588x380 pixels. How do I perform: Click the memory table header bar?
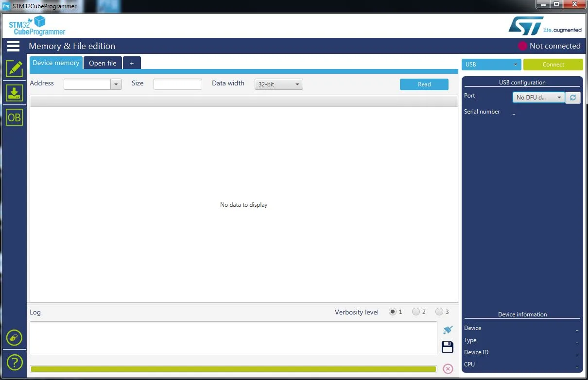click(244, 101)
